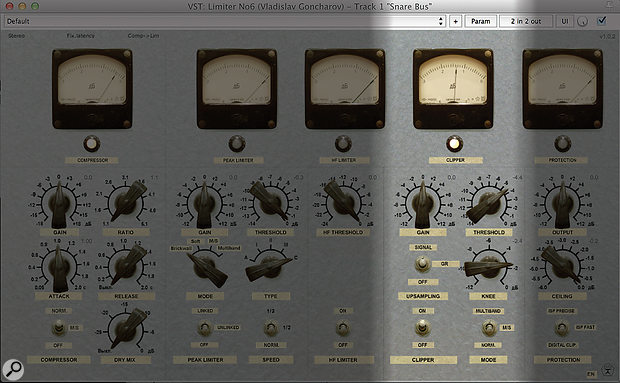Click the logo icon at bottom right
620x383 pixels.
point(607,370)
